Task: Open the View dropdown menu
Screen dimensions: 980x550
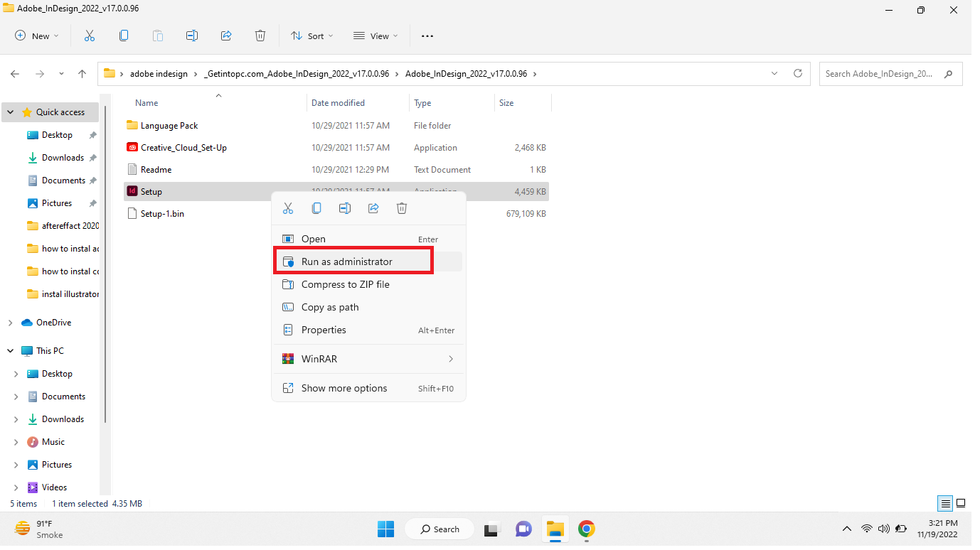Action: point(376,36)
